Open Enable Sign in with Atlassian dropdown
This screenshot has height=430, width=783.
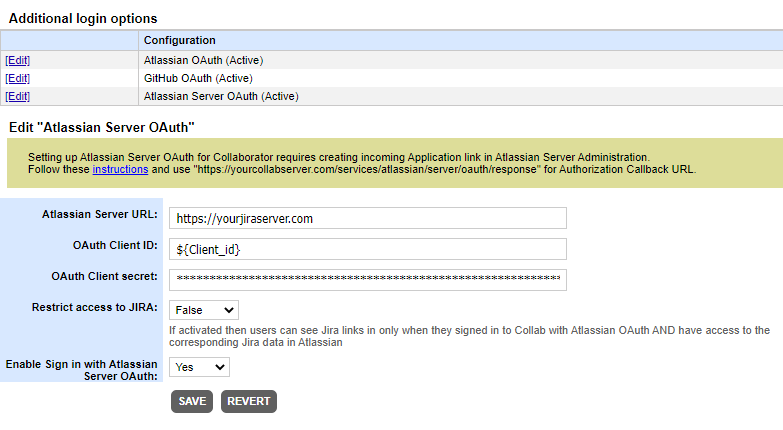(200, 367)
